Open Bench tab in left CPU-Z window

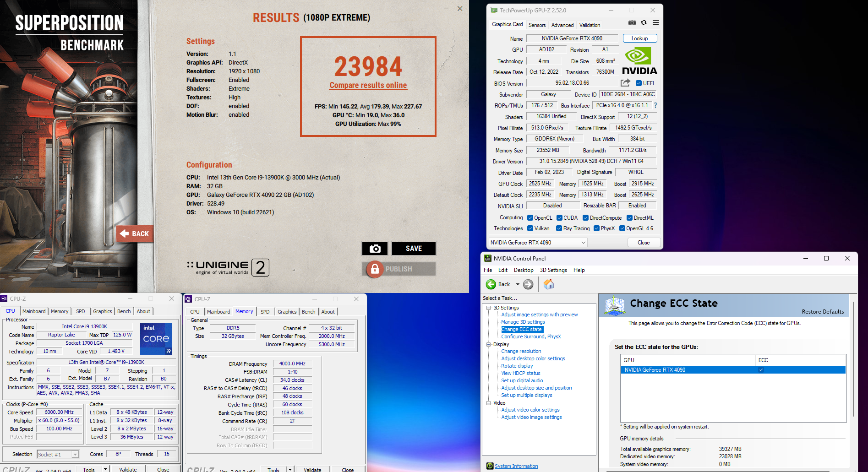pyautogui.click(x=124, y=311)
